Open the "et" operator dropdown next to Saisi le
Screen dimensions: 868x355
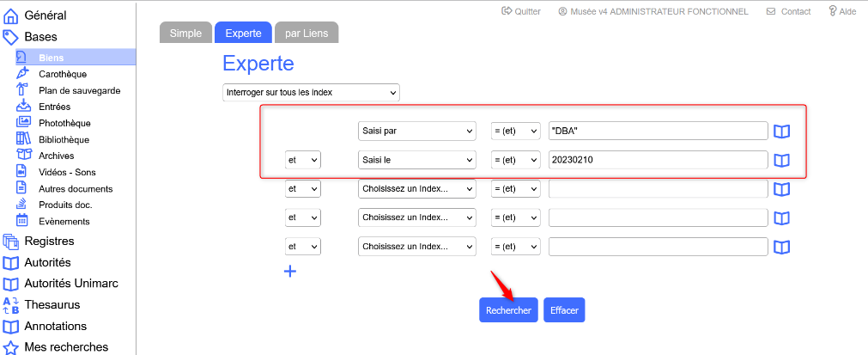click(302, 160)
